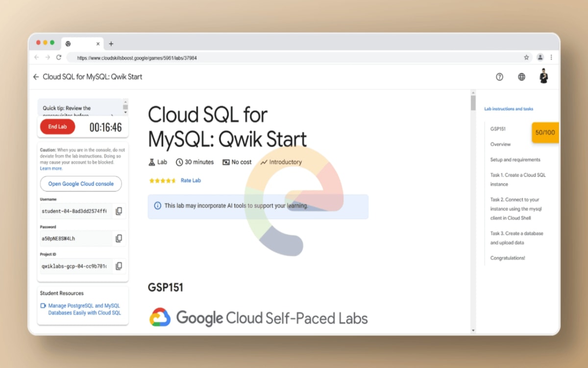The image size is (588, 368).
Task: Click the Rate Lab link
Action: pos(191,180)
